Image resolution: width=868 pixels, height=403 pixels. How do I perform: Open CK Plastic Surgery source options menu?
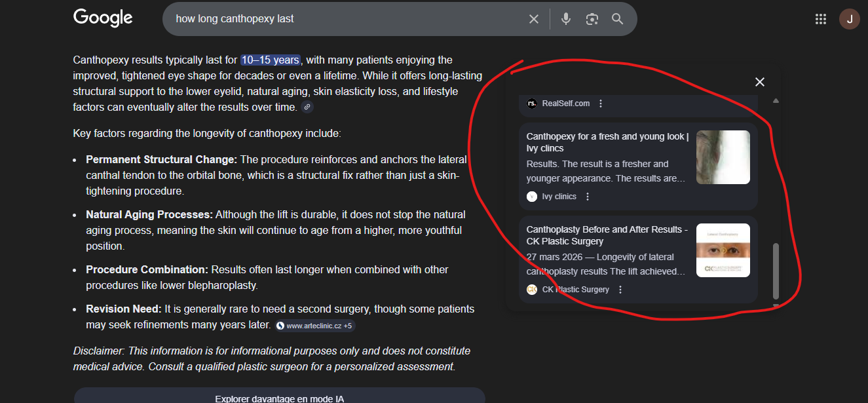click(x=620, y=290)
